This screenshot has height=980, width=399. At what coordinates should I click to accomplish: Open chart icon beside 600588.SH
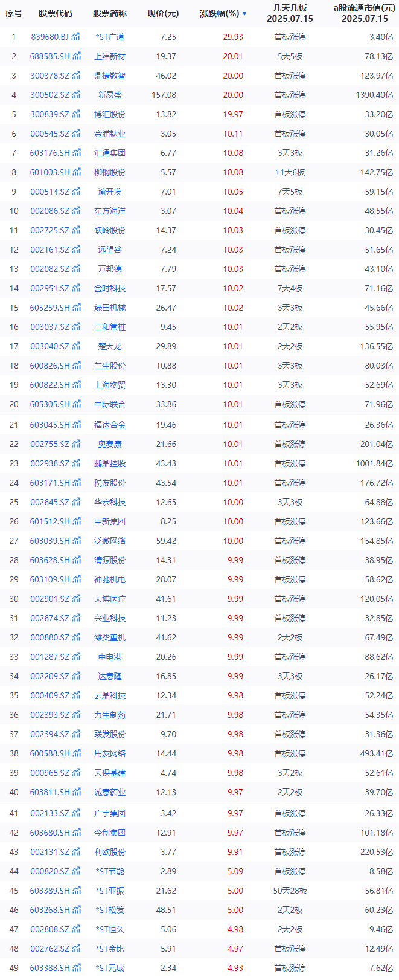[77, 753]
